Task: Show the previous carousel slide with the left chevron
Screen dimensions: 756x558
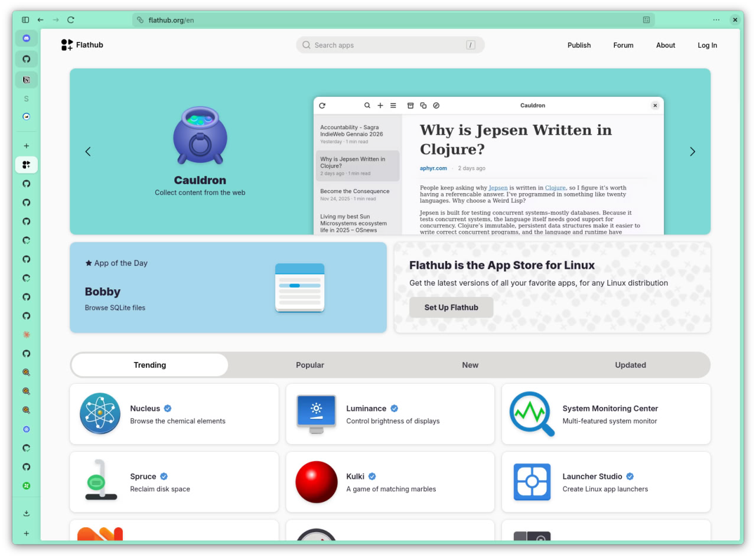Action: pos(88,152)
